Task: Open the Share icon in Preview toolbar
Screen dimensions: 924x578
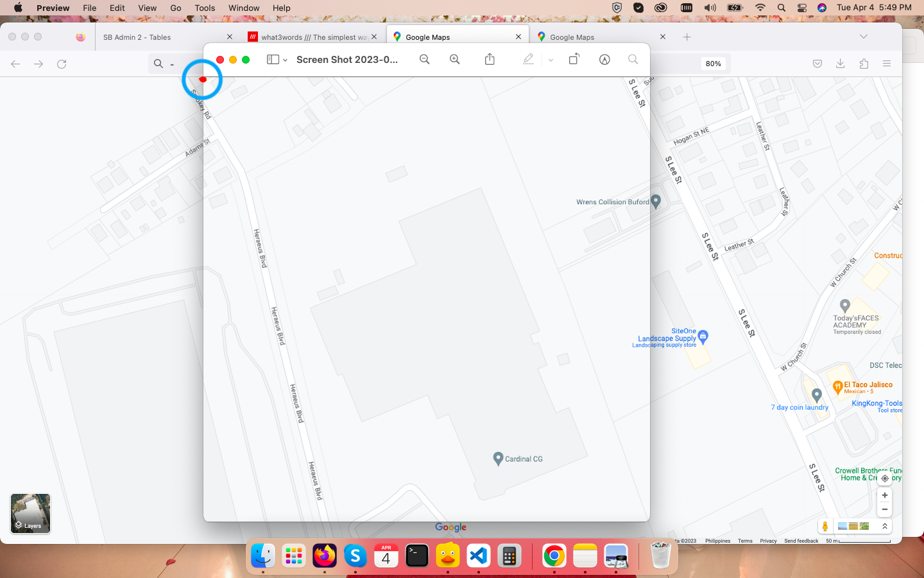Action: [x=490, y=59]
